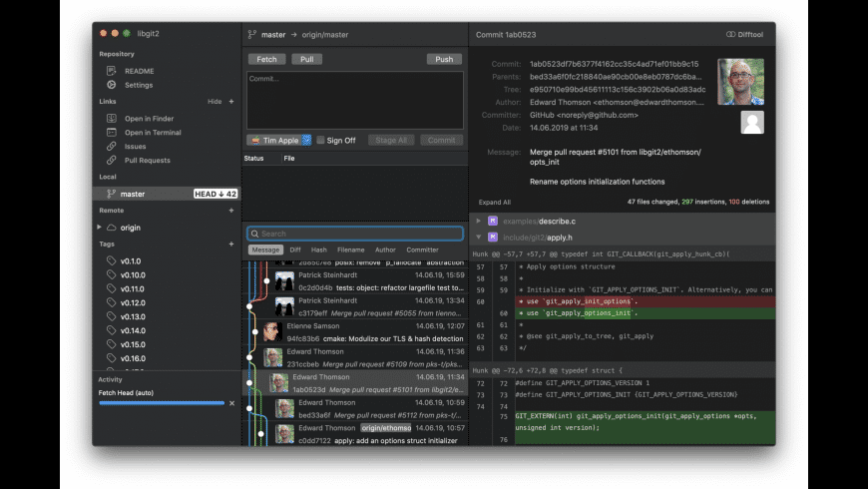Select commit 0c2d0d4b tests: object refactor

click(x=355, y=281)
